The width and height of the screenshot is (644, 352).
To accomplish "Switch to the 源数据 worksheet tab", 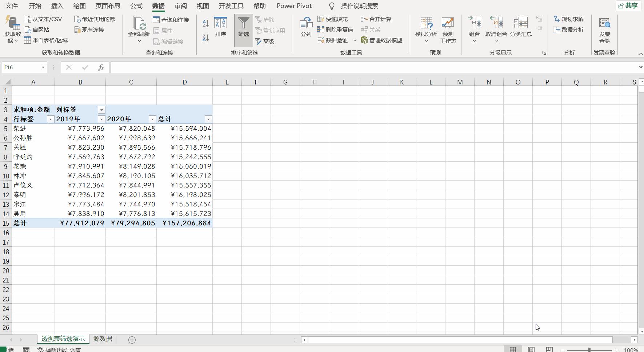I will pos(103,339).
